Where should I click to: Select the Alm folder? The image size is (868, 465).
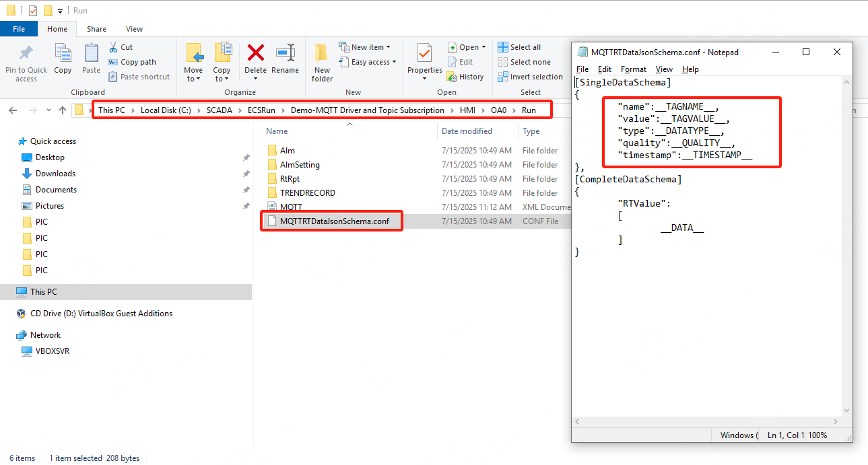tap(288, 151)
